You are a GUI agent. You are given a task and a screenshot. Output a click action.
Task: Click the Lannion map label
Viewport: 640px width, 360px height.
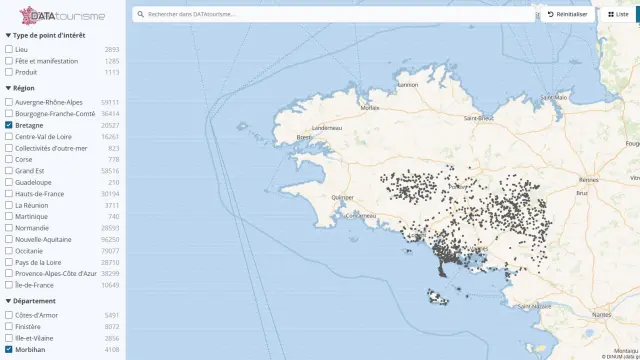(408, 85)
